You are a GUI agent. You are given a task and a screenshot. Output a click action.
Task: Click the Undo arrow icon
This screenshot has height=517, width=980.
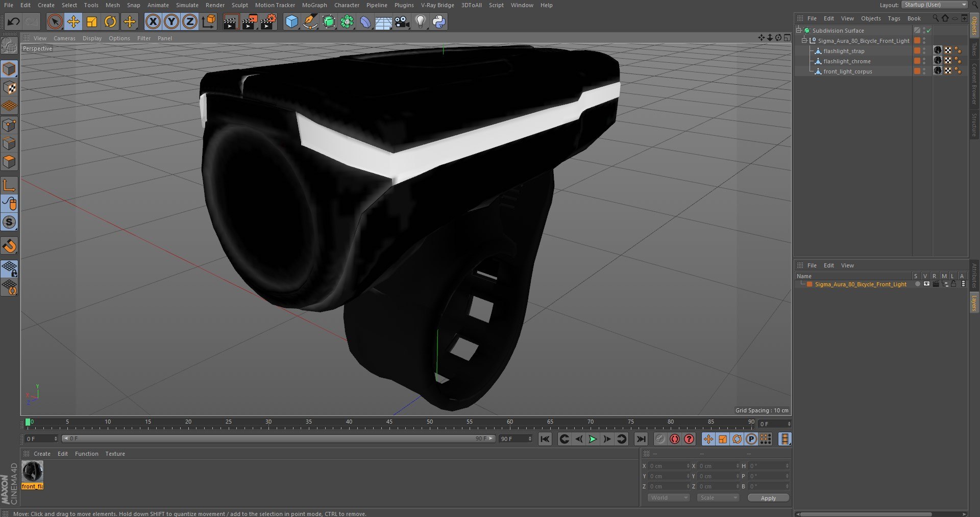(14, 21)
